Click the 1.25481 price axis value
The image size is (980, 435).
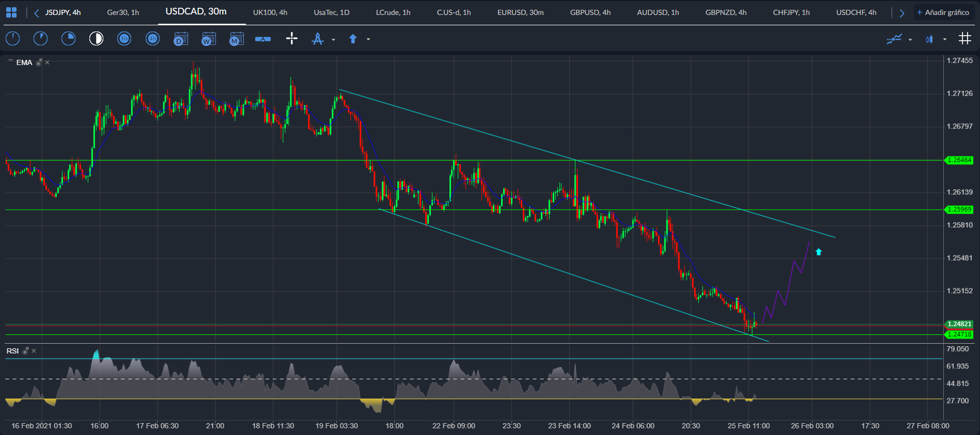[x=960, y=258]
